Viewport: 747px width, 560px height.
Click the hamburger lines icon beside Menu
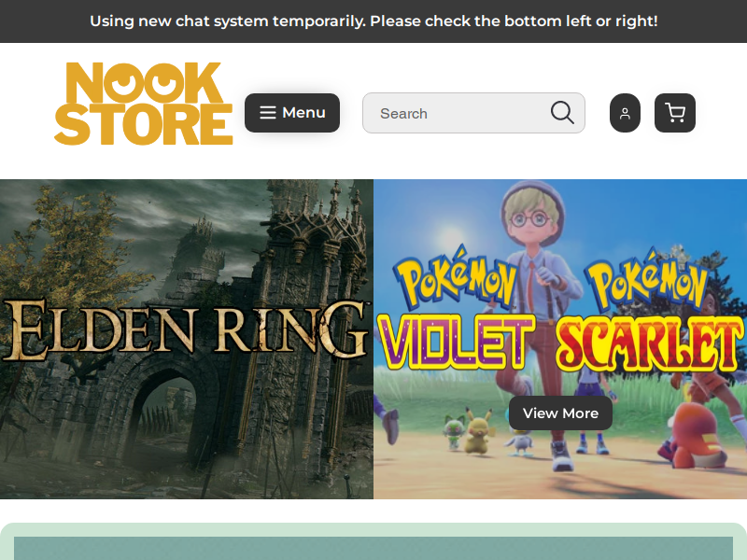(x=268, y=113)
